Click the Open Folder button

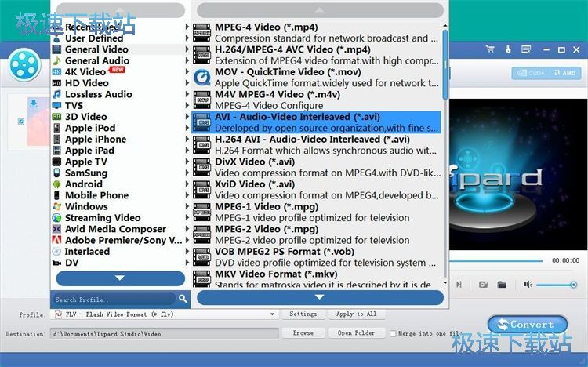pyautogui.click(x=356, y=332)
